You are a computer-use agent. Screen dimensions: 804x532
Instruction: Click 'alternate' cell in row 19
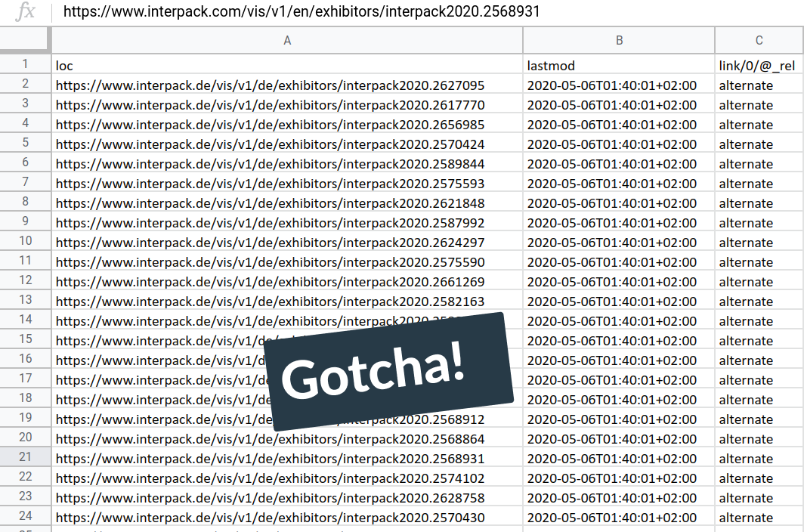pyautogui.click(x=759, y=419)
